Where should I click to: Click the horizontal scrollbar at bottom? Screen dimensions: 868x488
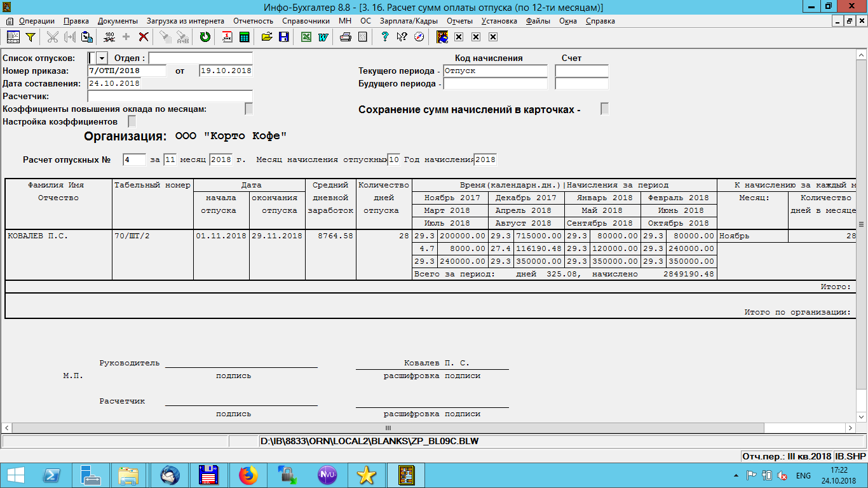pyautogui.click(x=388, y=428)
